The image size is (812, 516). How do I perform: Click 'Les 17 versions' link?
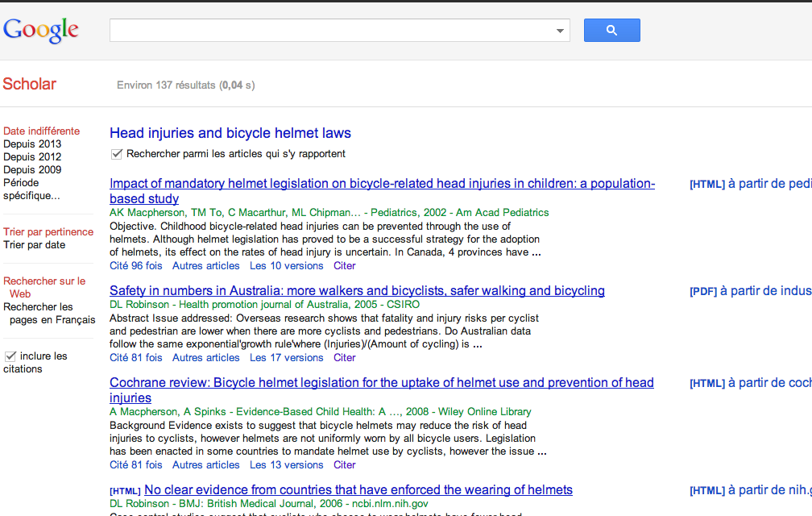coord(287,357)
